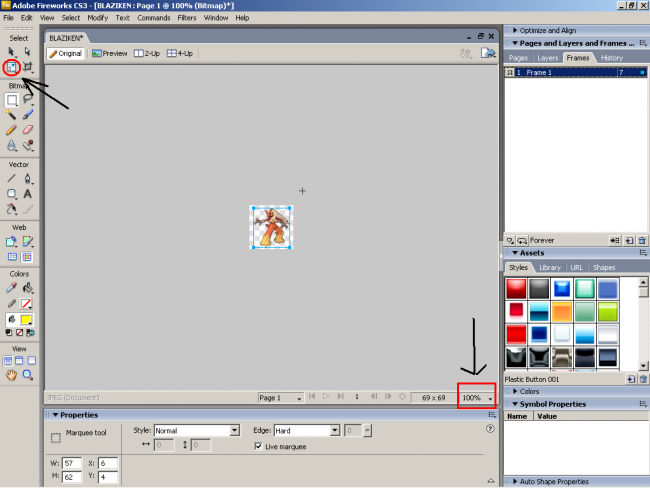This screenshot has height=488, width=650.
Task: Apply the orange style swatch
Action: (562, 312)
